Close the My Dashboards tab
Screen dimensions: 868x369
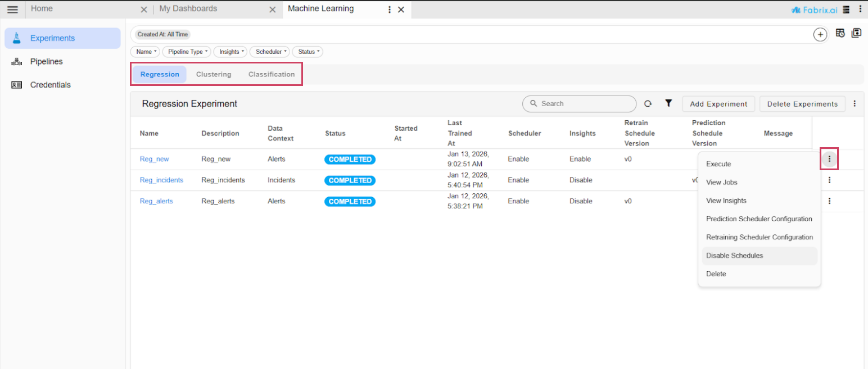[x=272, y=10]
